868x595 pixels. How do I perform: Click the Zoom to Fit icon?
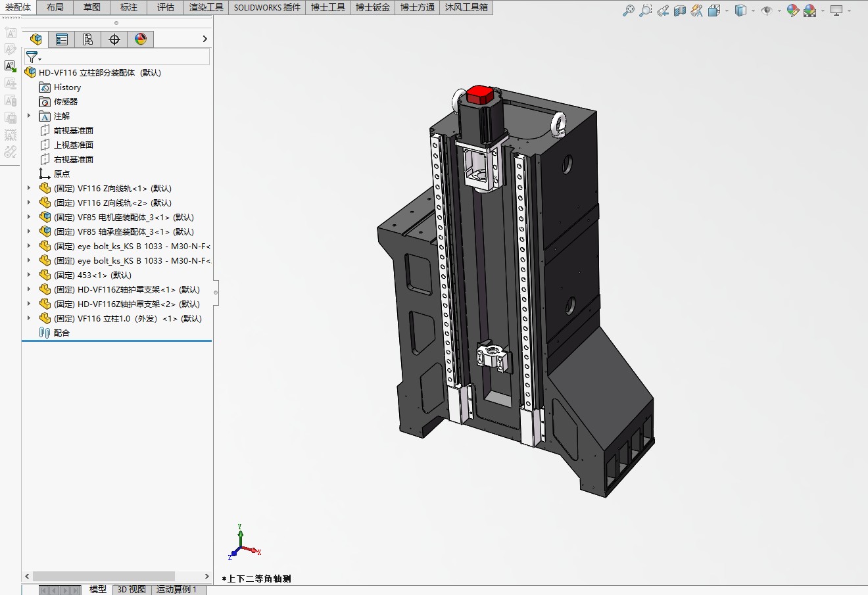point(629,11)
